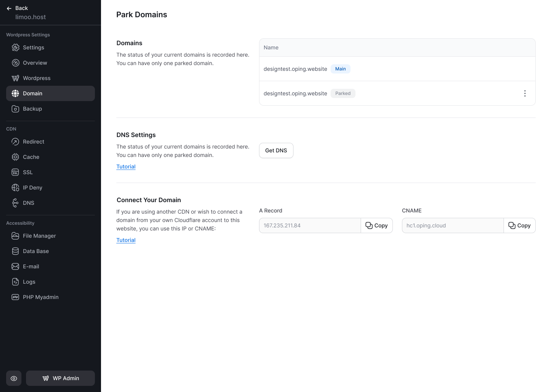This screenshot has width=551, height=392.
Task: Click the limoo.host site name
Action: click(31, 17)
